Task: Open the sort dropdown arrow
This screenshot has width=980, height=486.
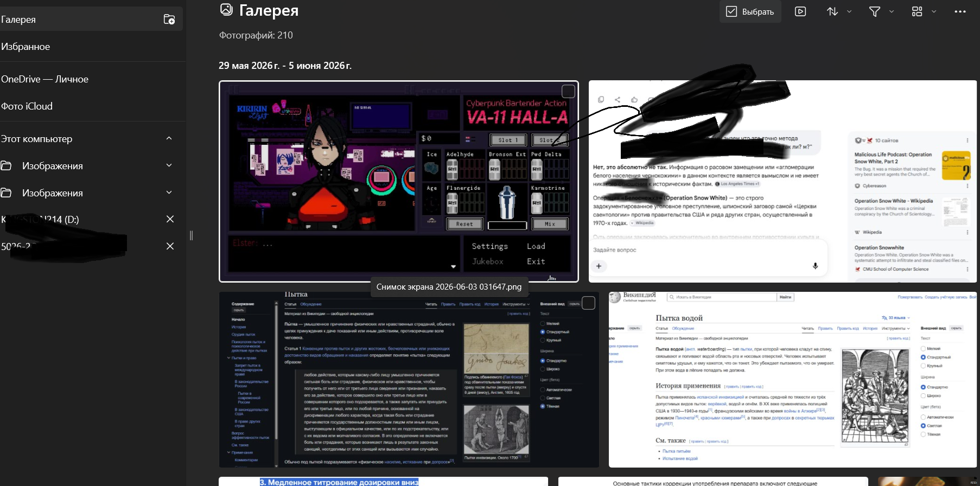Action: point(849,11)
